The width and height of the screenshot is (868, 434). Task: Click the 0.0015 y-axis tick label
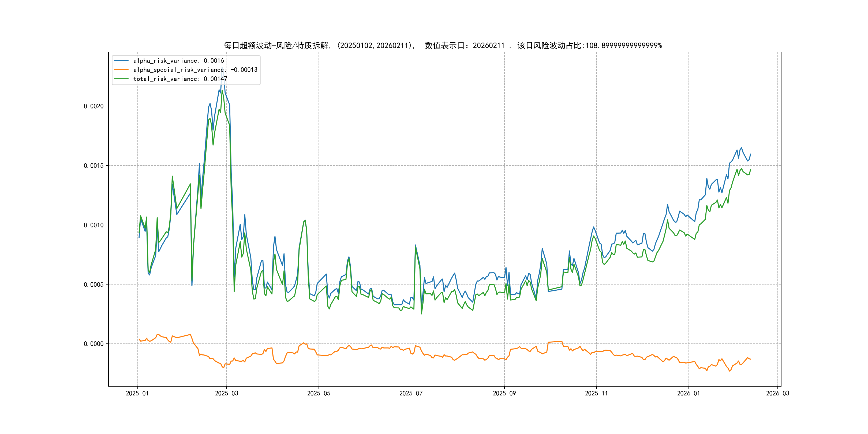coord(94,166)
